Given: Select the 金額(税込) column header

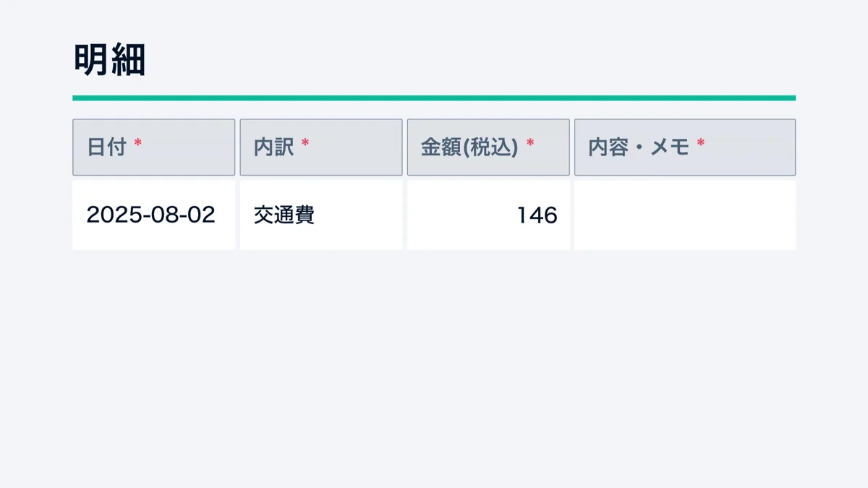Looking at the screenshot, I should [x=488, y=147].
